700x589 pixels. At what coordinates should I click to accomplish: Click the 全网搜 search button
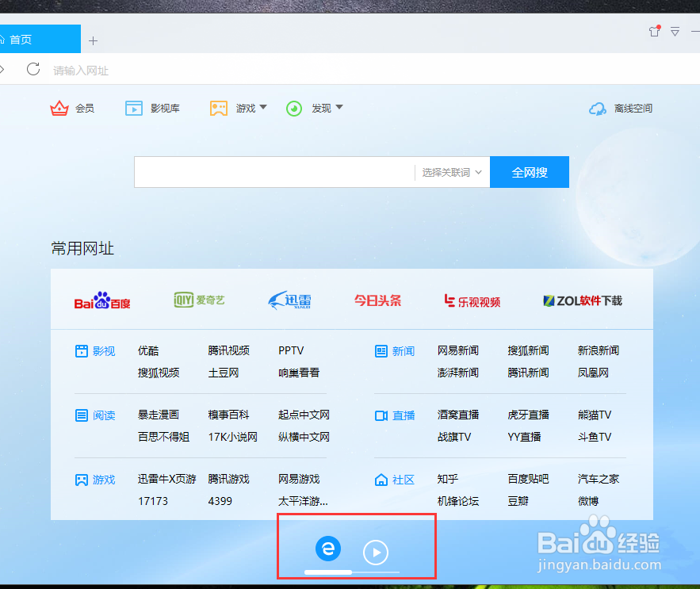point(530,172)
